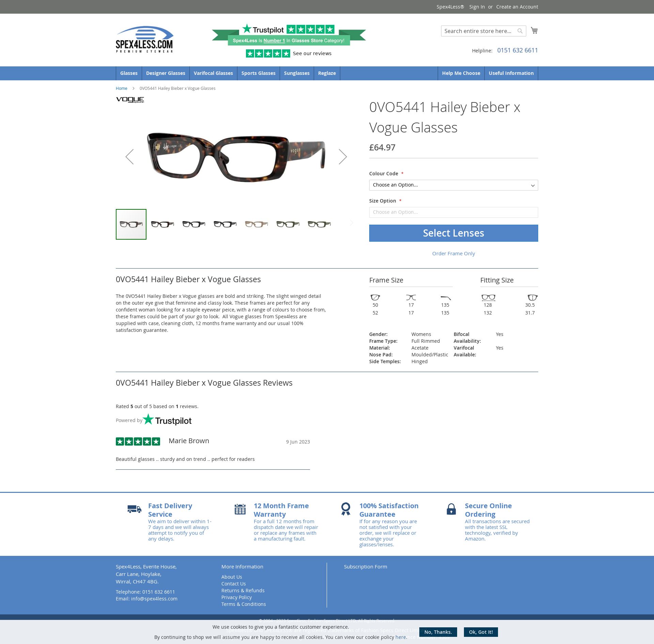Open the Size Option dropdown

point(454,212)
